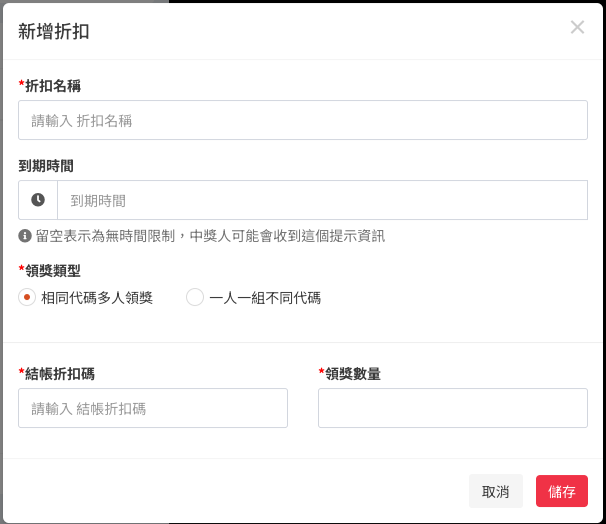
Task: Save the discount with 儲存 button
Action: coord(561,491)
